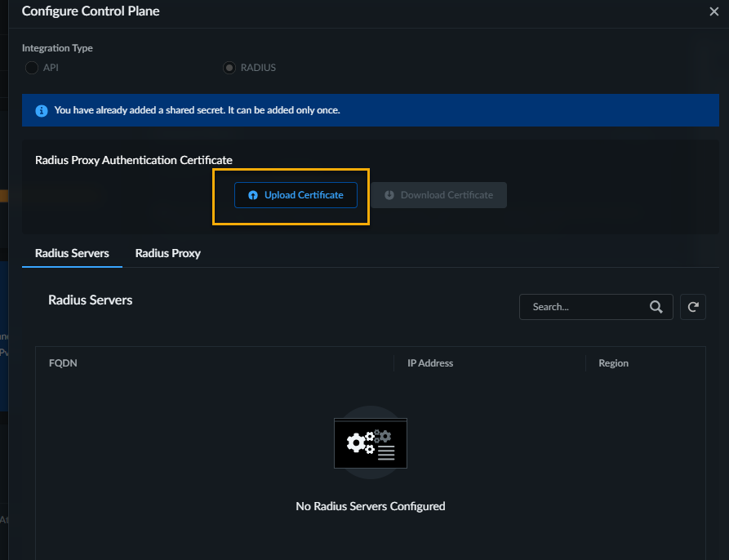Click the Radius Proxy Authentication Certificate label
729x560 pixels.
(134, 160)
